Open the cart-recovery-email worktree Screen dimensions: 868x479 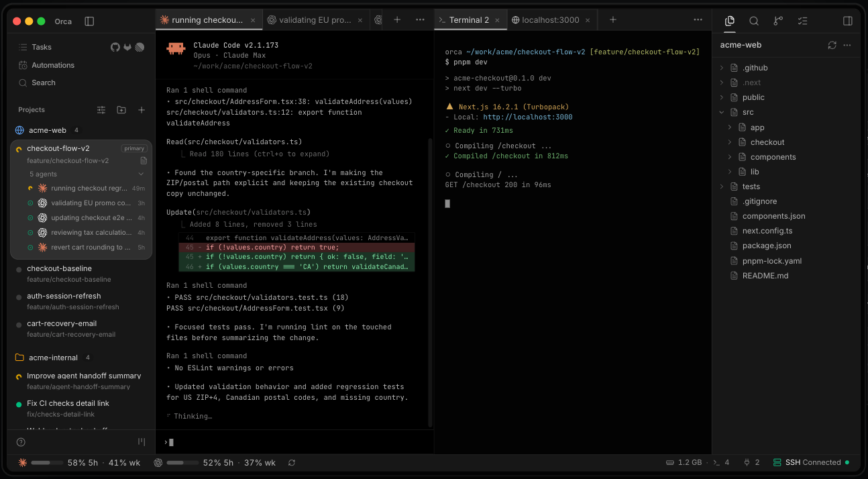coord(81,329)
